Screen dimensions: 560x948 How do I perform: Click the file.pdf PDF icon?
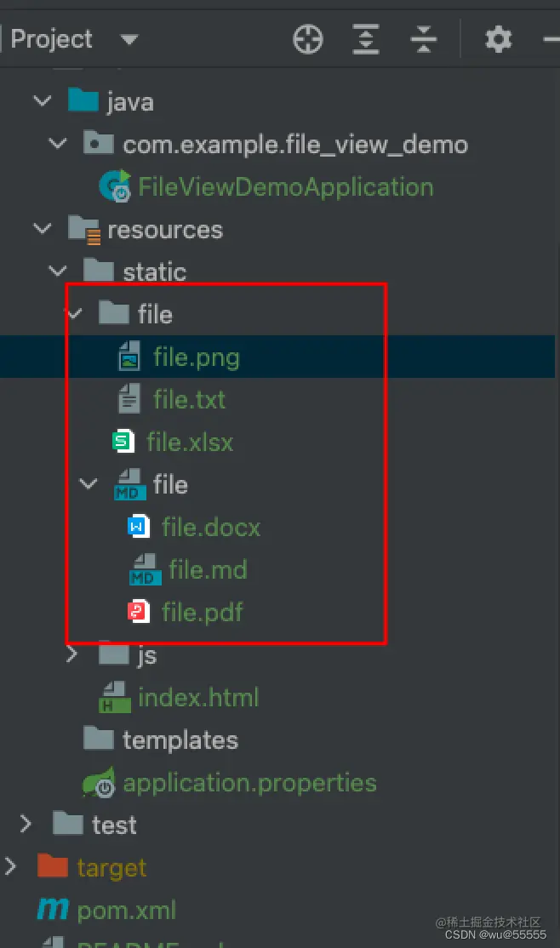click(139, 611)
